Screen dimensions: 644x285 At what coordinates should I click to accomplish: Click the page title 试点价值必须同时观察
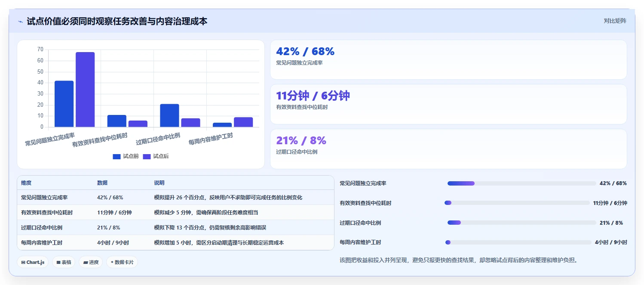(x=117, y=21)
